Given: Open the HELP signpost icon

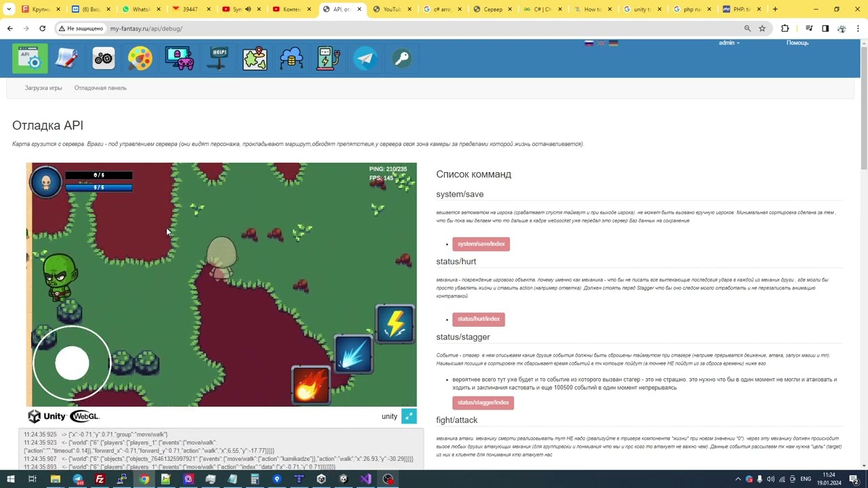Looking at the screenshot, I should click(x=218, y=58).
